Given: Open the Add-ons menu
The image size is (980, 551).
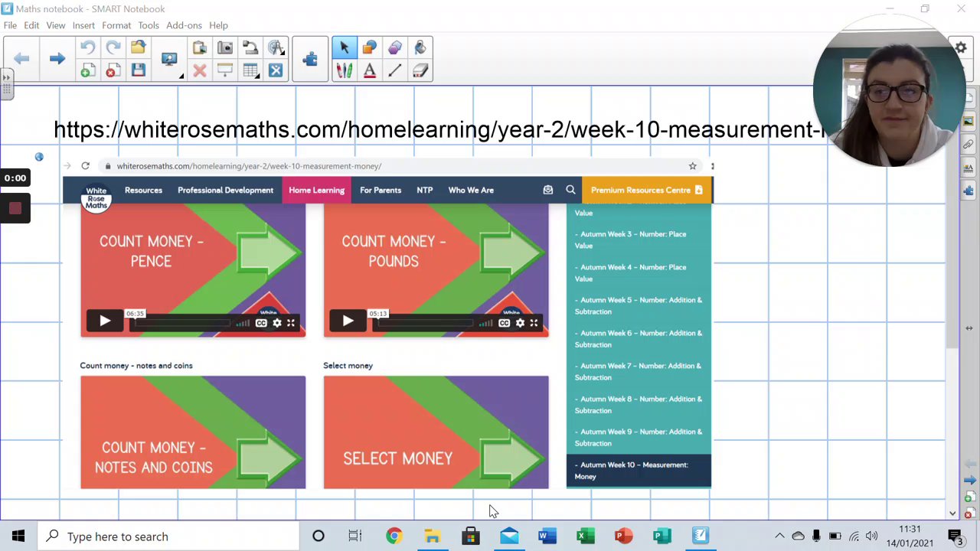Looking at the screenshot, I should pos(184,25).
